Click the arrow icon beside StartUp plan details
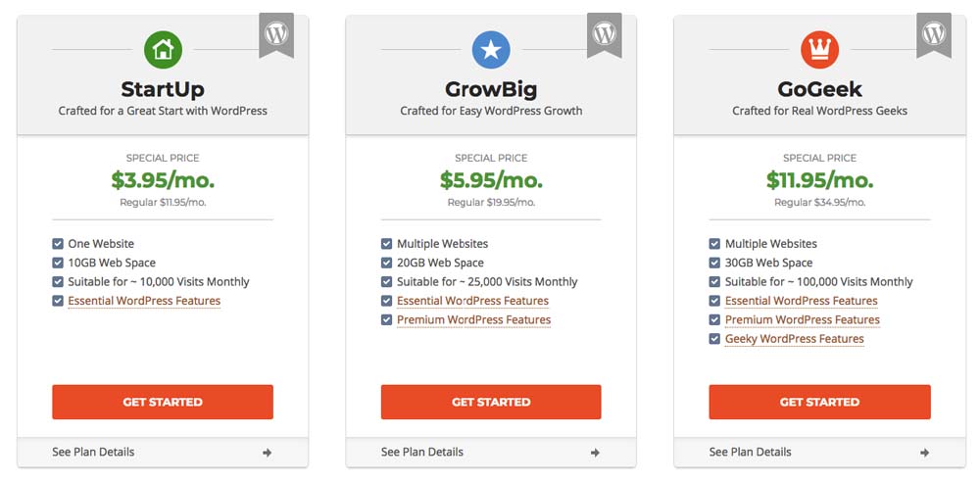The width and height of the screenshot is (980, 482). coord(267,453)
